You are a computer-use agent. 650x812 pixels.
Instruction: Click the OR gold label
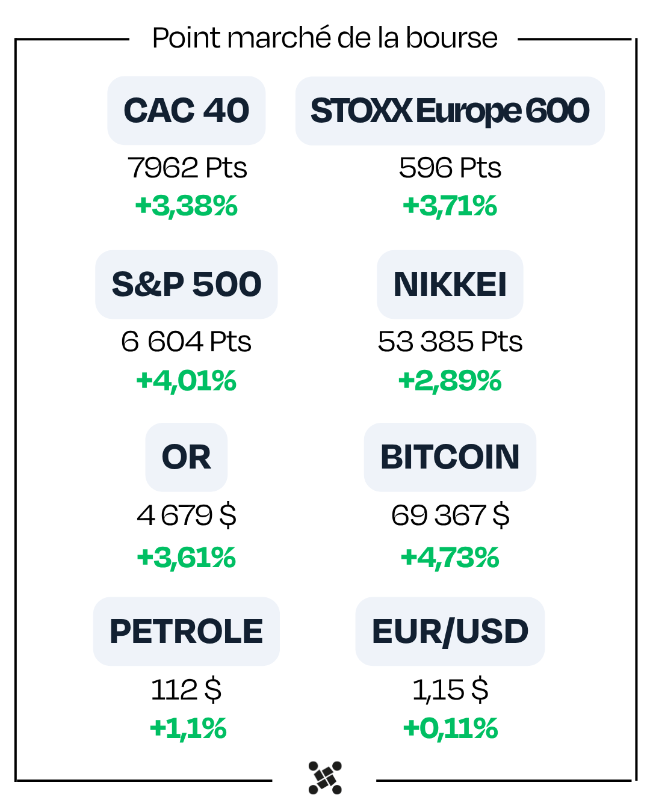(x=187, y=457)
